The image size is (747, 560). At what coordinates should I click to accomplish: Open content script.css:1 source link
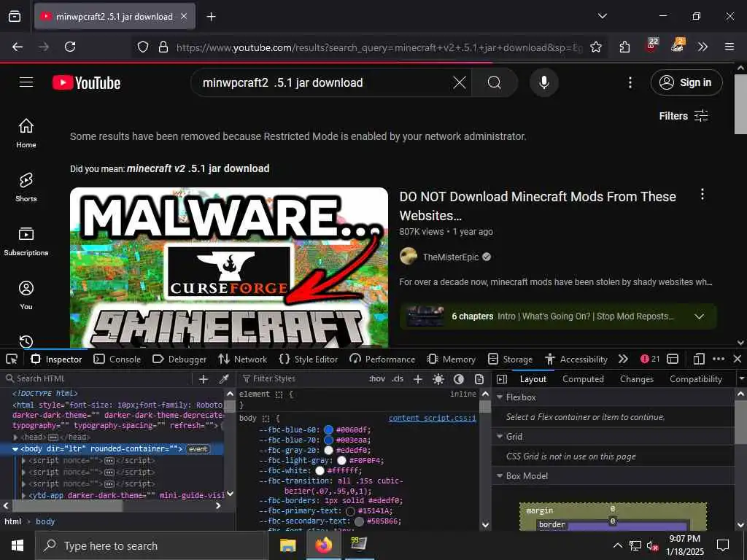tap(432, 418)
